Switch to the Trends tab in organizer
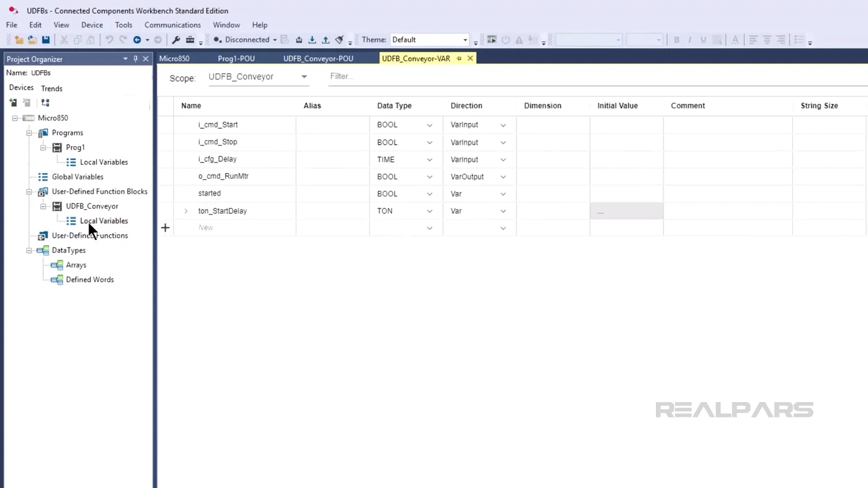The height and width of the screenshot is (488, 868). (x=52, y=89)
